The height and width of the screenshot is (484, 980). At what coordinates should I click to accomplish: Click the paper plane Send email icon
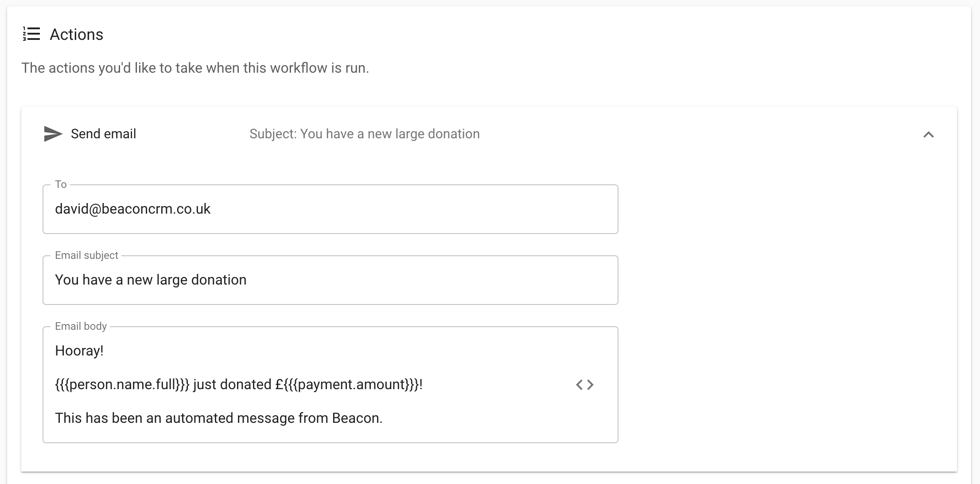(x=53, y=134)
